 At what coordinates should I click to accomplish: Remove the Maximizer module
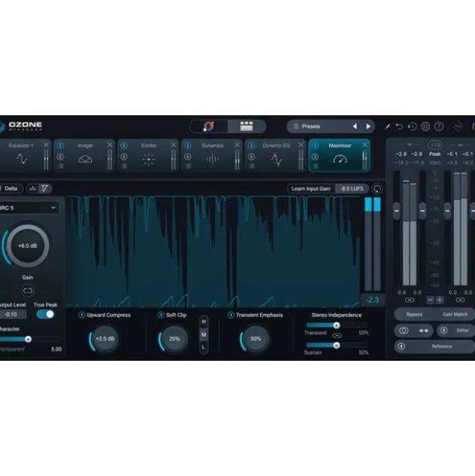click(x=365, y=145)
